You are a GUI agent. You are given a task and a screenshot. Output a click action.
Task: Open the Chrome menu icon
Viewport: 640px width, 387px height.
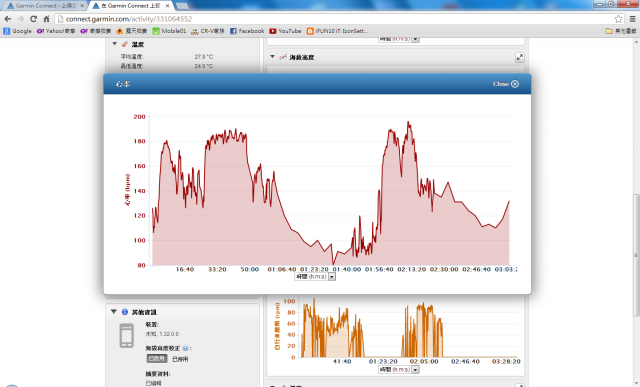[632, 19]
